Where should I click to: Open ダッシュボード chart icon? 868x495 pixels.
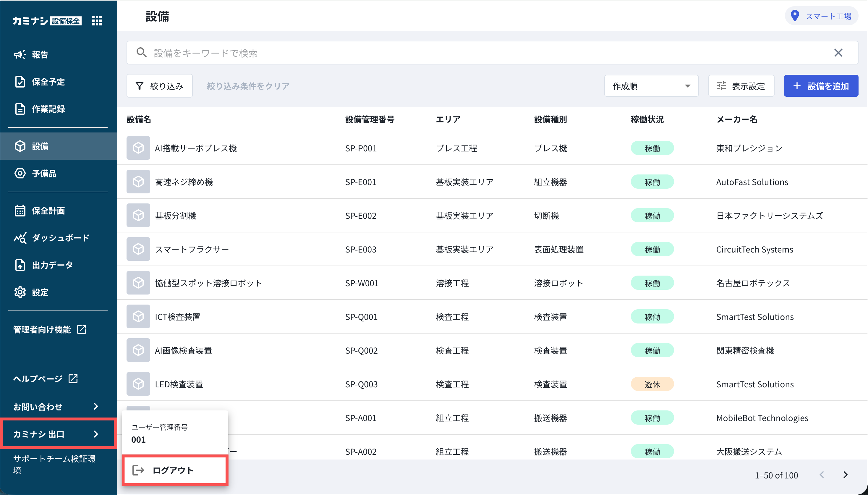point(20,238)
